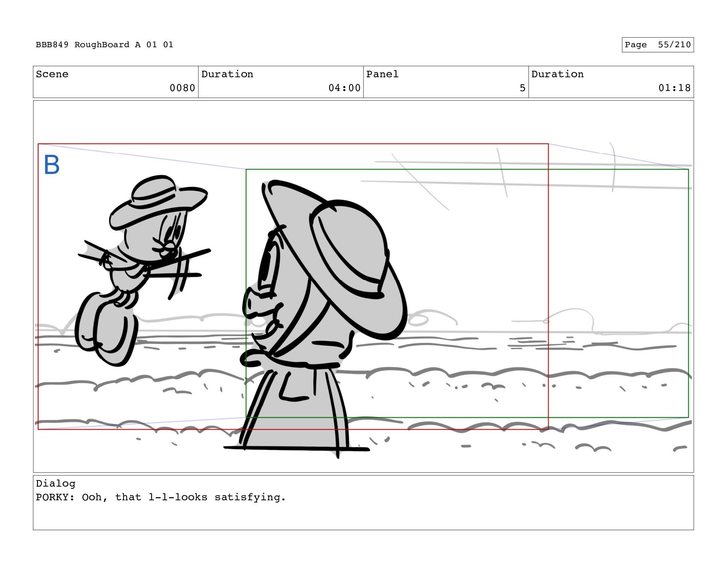This screenshot has width=728, height=563.
Task: Click the scene duration value '04:00'
Action: 344,88
